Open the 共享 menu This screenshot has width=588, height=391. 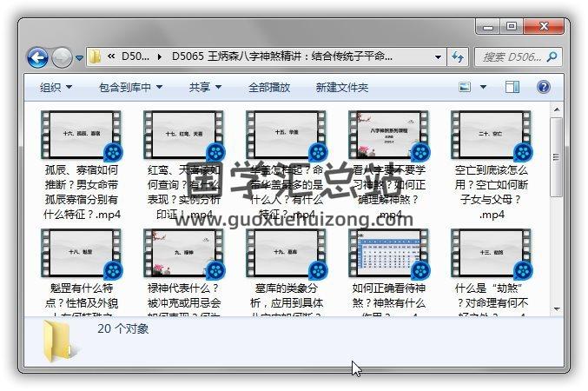coord(205,88)
